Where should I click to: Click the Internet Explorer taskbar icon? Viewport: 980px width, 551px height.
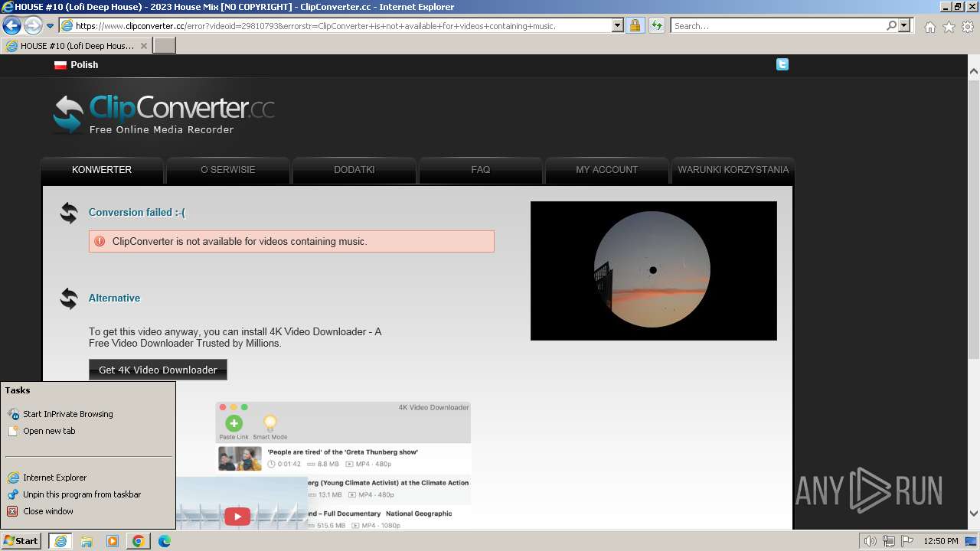tap(60, 541)
